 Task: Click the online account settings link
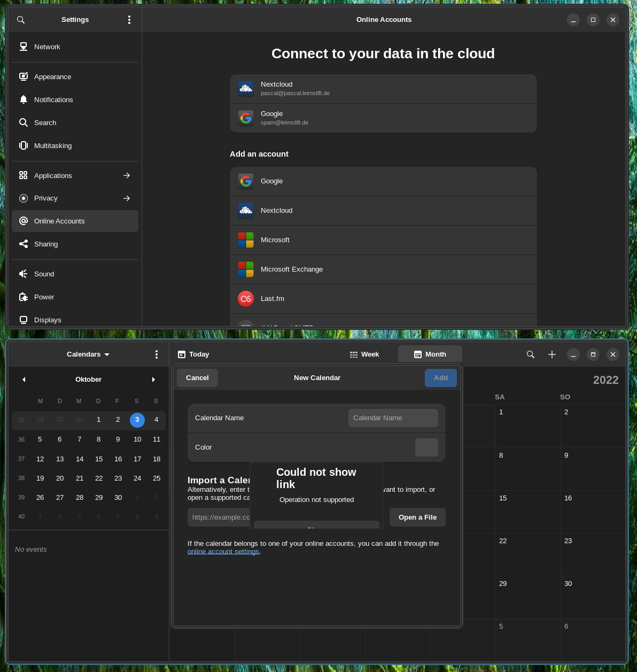pos(223,551)
